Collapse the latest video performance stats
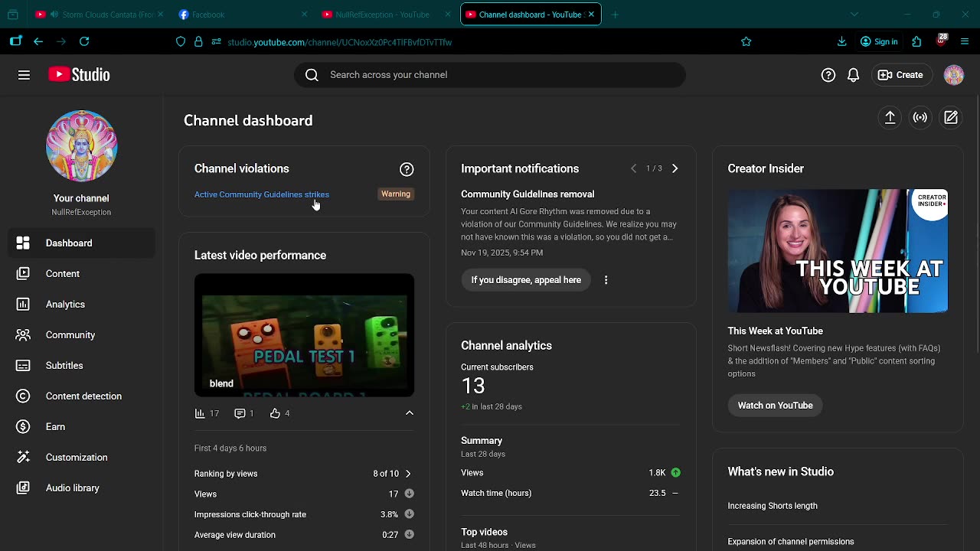The image size is (980, 551). pyautogui.click(x=410, y=413)
